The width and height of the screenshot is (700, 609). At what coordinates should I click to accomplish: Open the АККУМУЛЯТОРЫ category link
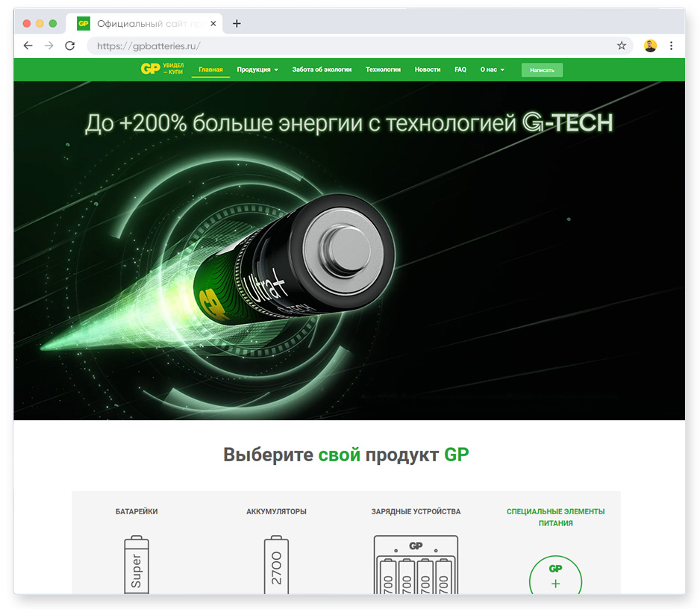click(x=276, y=512)
